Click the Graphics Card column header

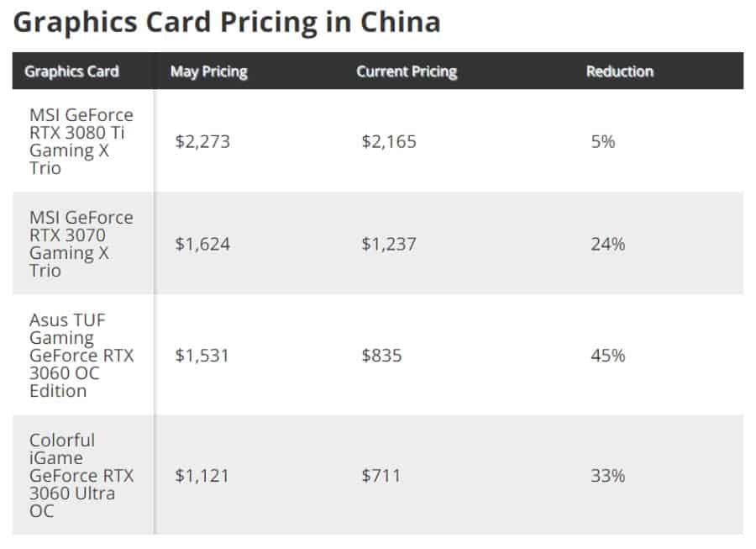[71, 71]
